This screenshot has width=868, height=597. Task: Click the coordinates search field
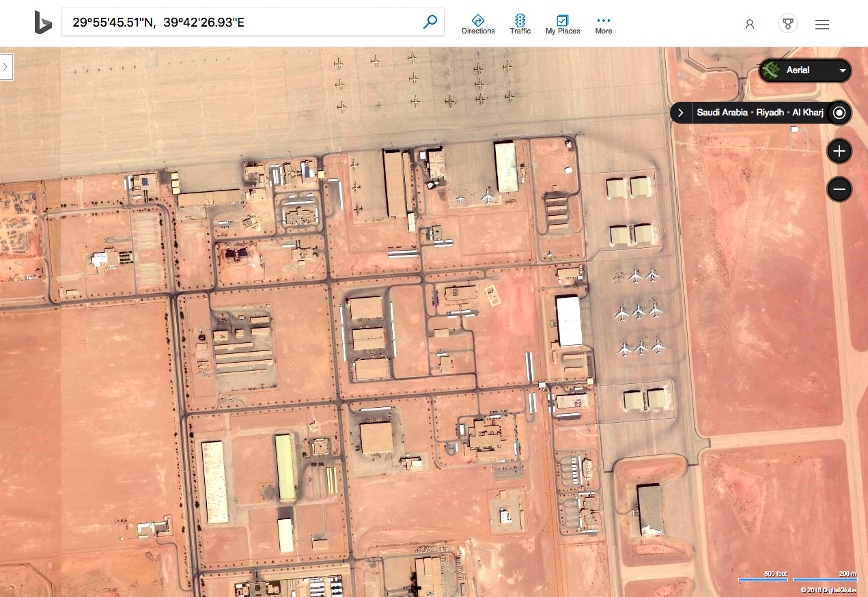click(242, 23)
